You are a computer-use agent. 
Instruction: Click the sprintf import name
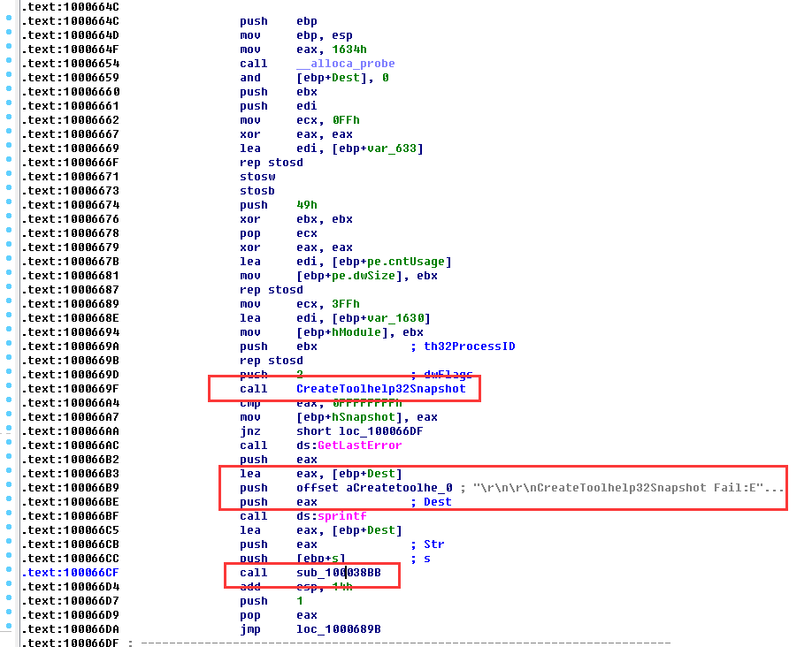(341, 516)
